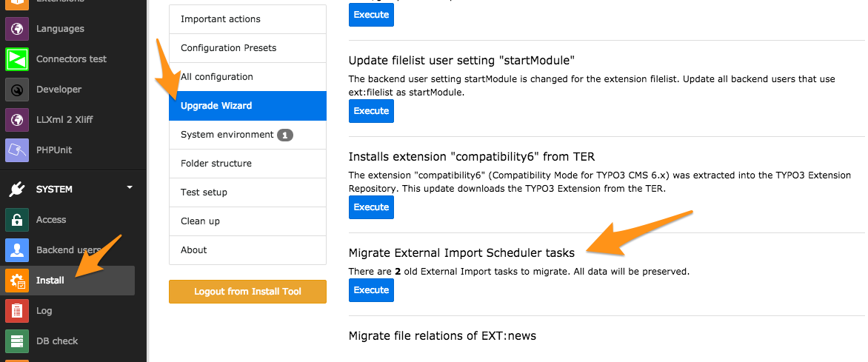Open Important actions menu item
868x362 pixels.
pos(247,19)
